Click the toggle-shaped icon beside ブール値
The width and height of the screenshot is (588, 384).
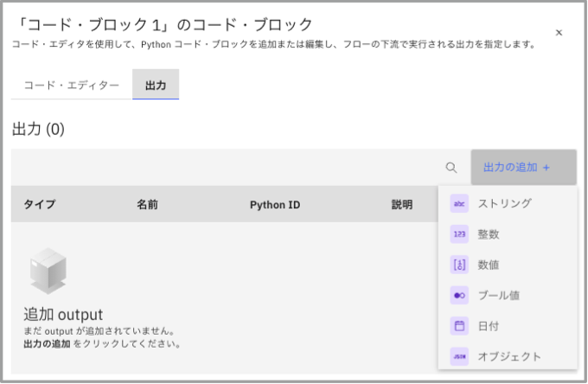459,295
